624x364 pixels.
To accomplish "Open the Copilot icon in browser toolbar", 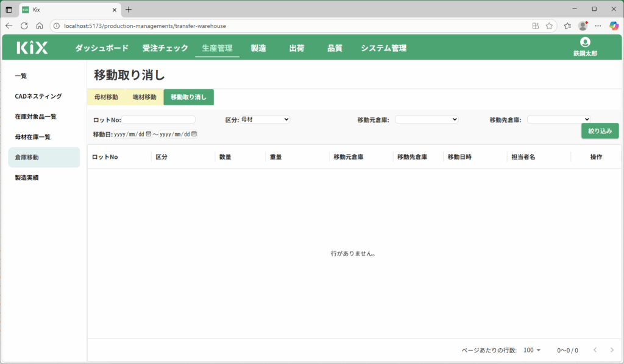I will pos(614,26).
